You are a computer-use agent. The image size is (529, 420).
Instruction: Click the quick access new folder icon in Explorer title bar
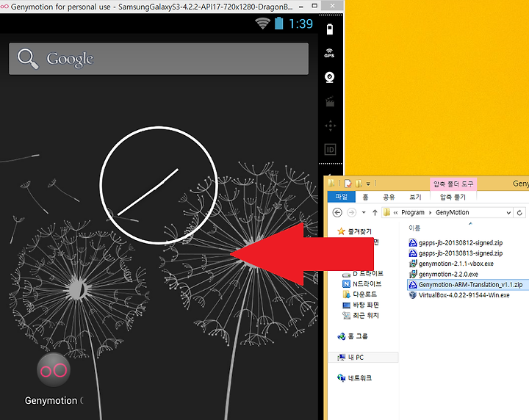coord(359,184)
